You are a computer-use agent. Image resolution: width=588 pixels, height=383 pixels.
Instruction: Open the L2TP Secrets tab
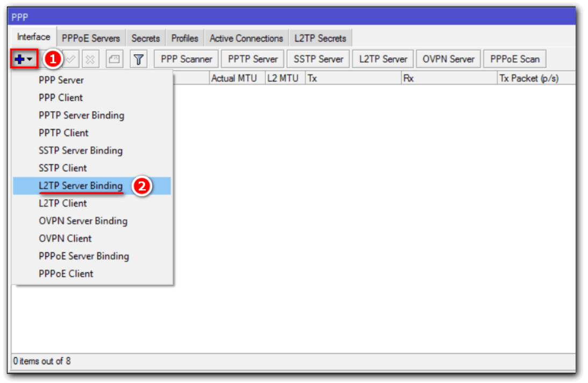coord(320,38)
